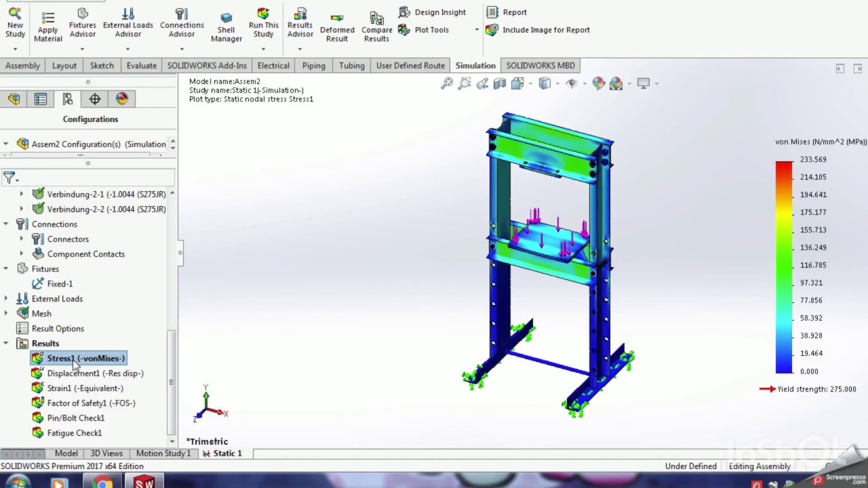
Task: Select Fatigue Check1 result
Action: tap(66, 433)
